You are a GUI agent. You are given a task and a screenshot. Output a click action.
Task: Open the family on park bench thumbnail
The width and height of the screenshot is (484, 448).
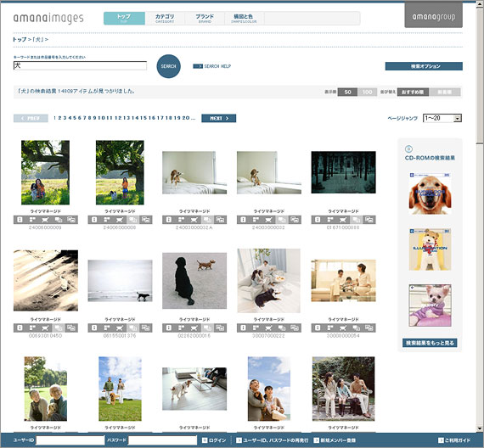point(343,389)
